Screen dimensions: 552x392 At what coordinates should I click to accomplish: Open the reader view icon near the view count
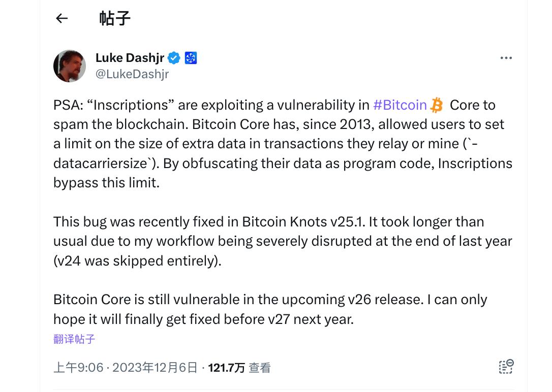coord(506,367)
